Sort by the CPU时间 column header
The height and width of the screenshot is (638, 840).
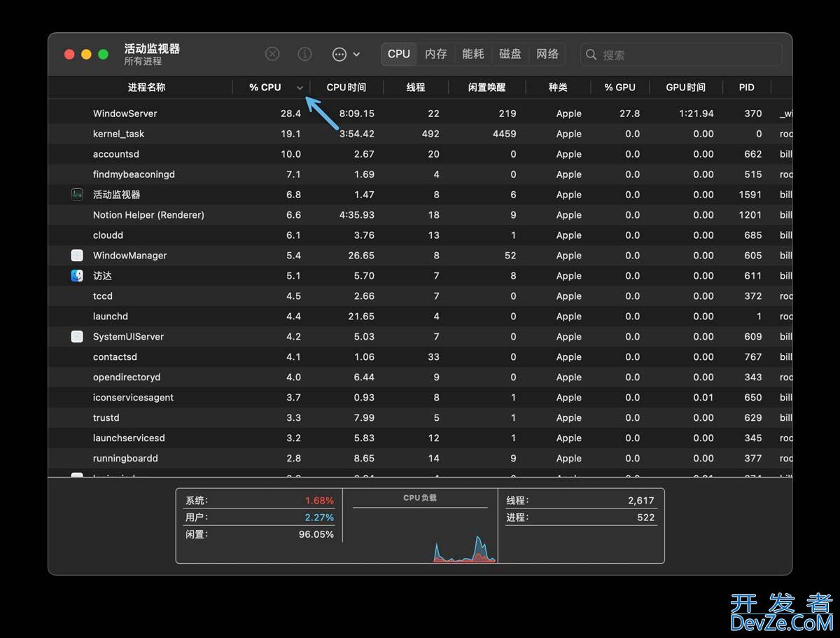click(346, 88)
